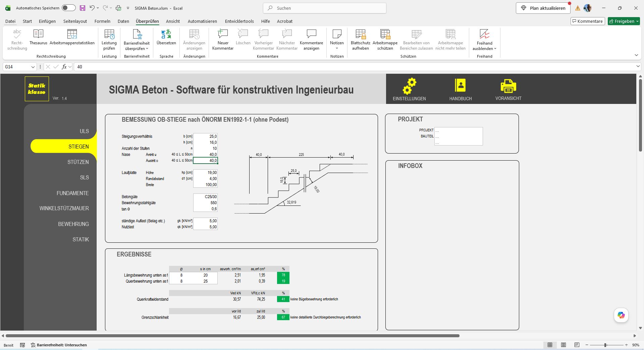This screenshot has width=644, height=350.
Task: Switch to the Ansicht tab
Action: [x=173, y=21]
